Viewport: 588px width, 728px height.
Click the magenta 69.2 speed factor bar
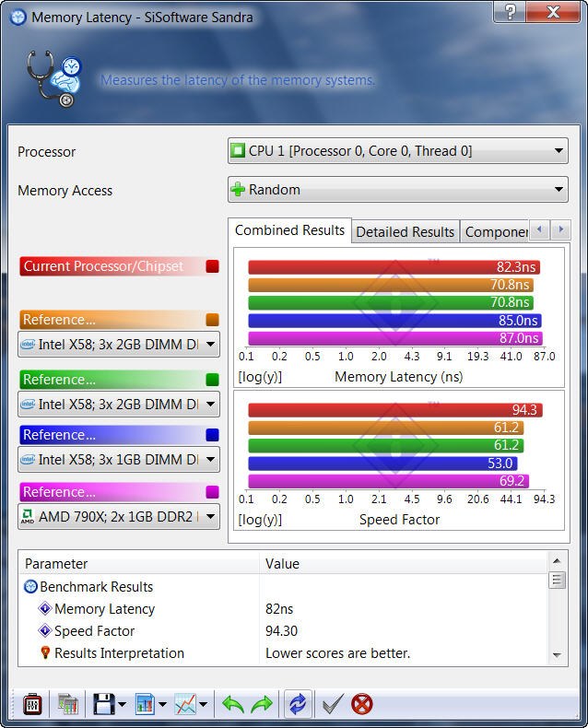389,481
